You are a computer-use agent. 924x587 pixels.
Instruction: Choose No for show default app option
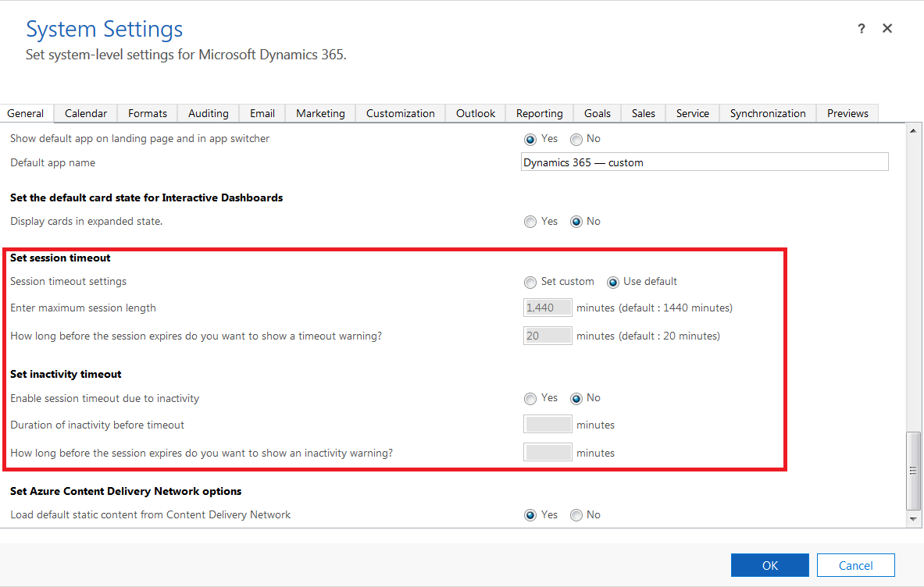point(576,139)
